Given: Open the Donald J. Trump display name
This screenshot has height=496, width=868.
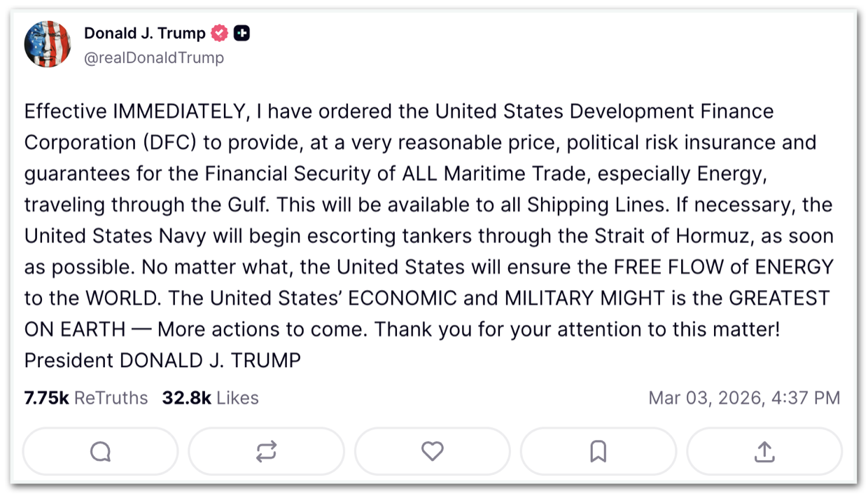Looking at the screenshot, I should 145,33.
